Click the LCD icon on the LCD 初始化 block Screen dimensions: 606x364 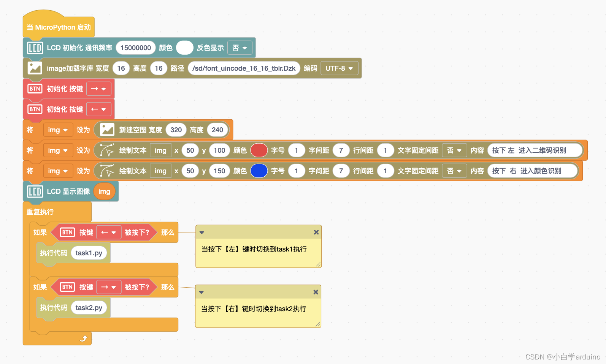35,48
